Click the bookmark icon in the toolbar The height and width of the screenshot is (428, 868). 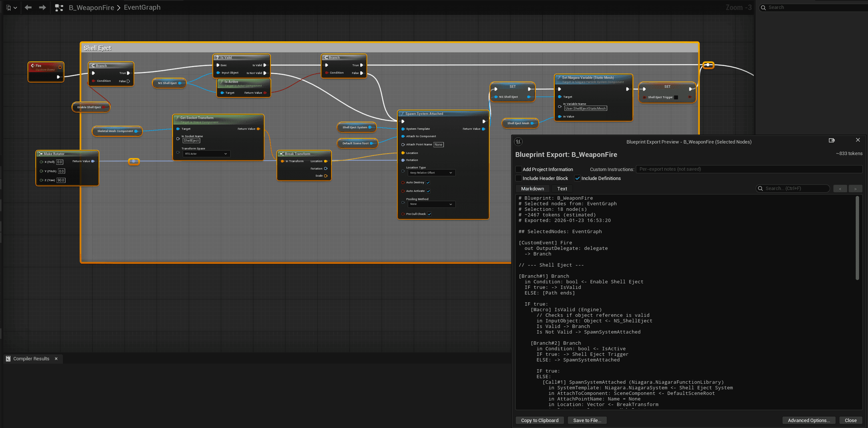[8, 7]
